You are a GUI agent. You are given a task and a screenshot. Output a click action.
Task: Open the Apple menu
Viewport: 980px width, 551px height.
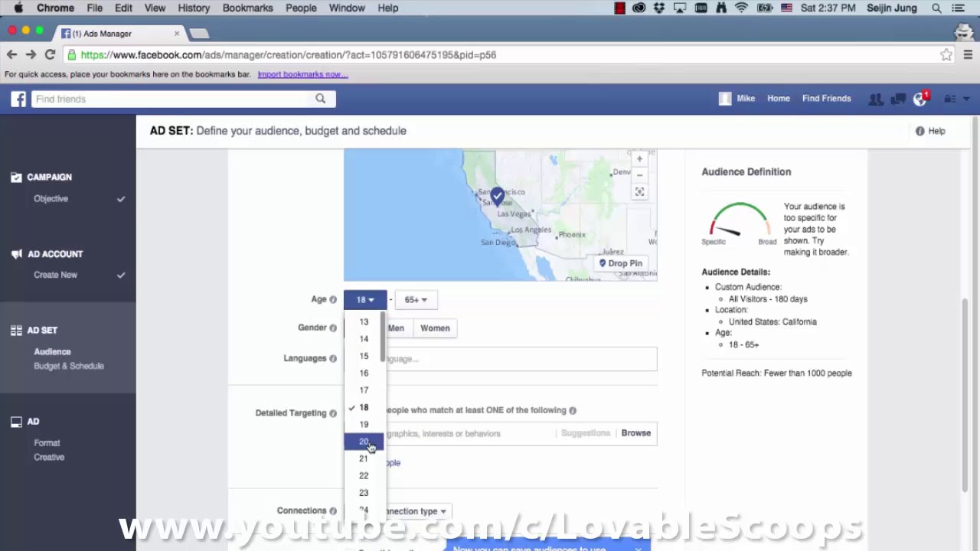coord(18,8)
